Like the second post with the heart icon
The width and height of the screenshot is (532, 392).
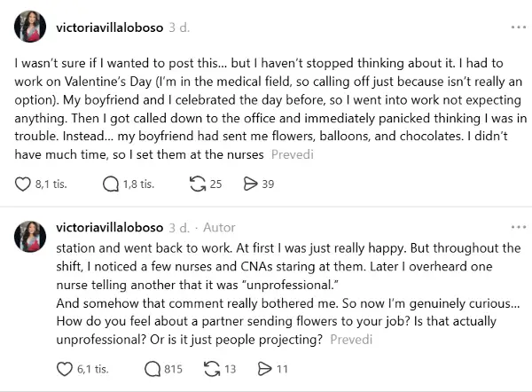(x=65, y=369)
